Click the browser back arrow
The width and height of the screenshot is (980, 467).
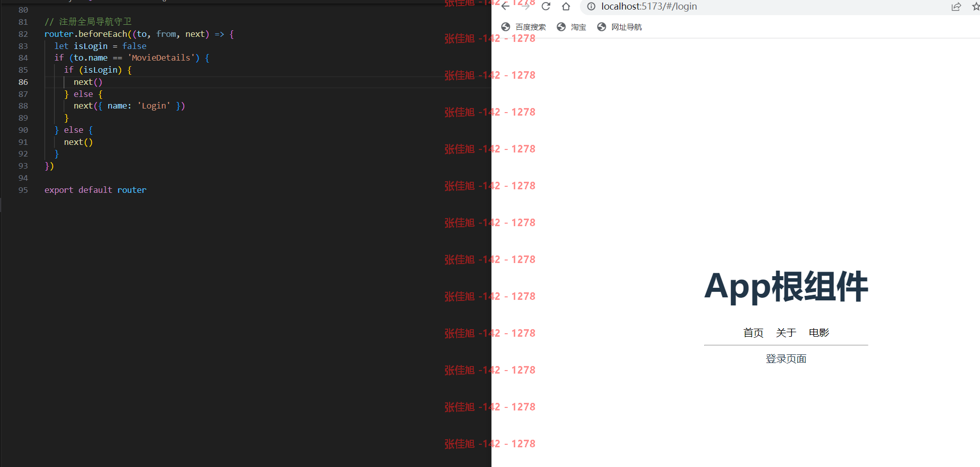pyautogui.click(x=505, y=6)
